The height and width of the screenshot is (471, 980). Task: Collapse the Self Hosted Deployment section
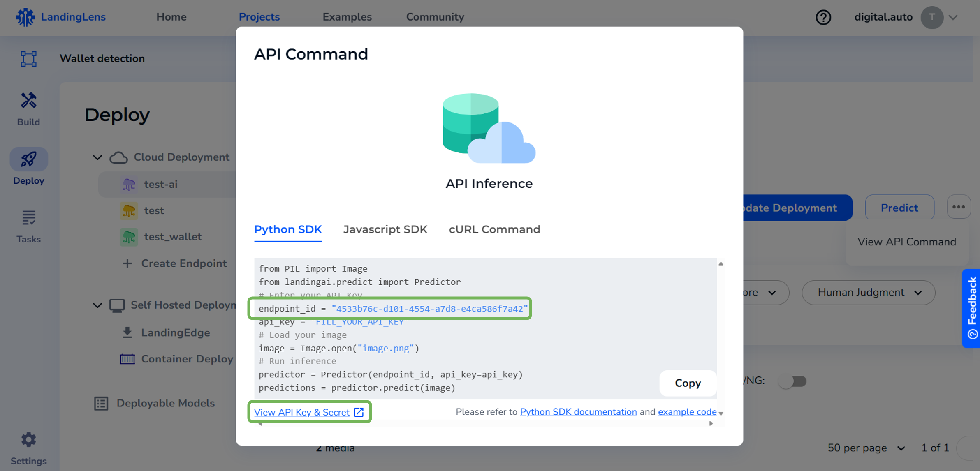tap(97, 305)
